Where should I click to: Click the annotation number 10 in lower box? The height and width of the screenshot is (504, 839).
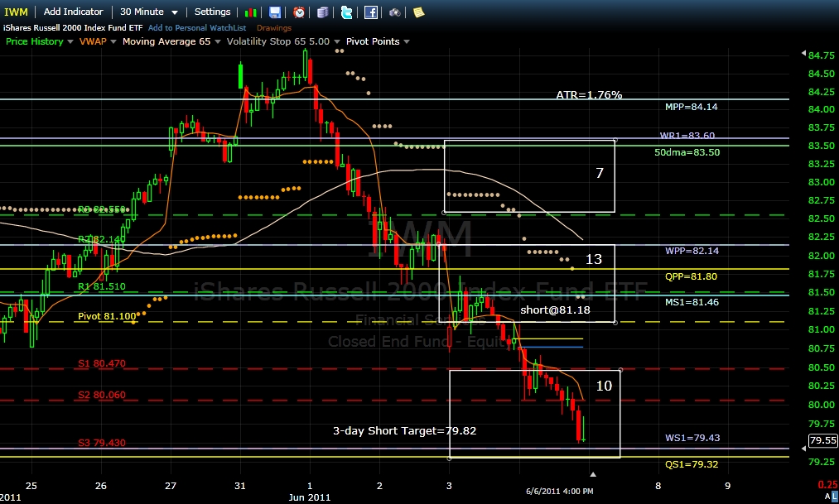pyautogui.click(x=604, y=386)
